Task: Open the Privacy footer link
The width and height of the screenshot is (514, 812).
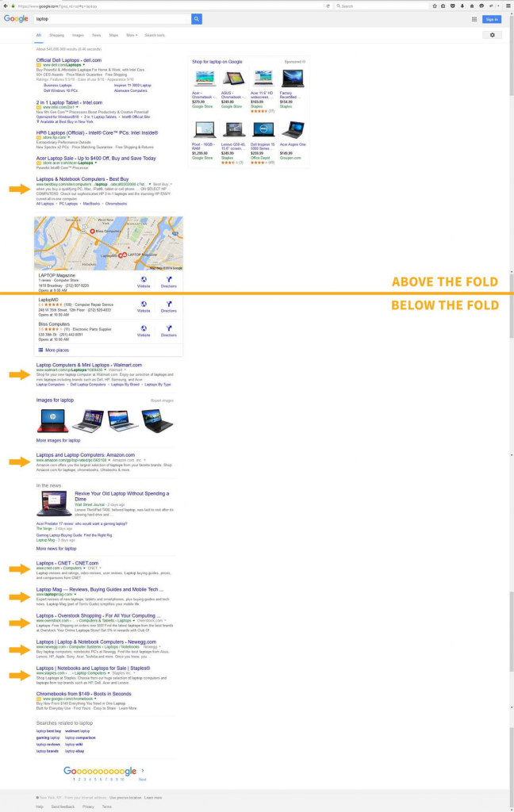Action: click(88, 806)
